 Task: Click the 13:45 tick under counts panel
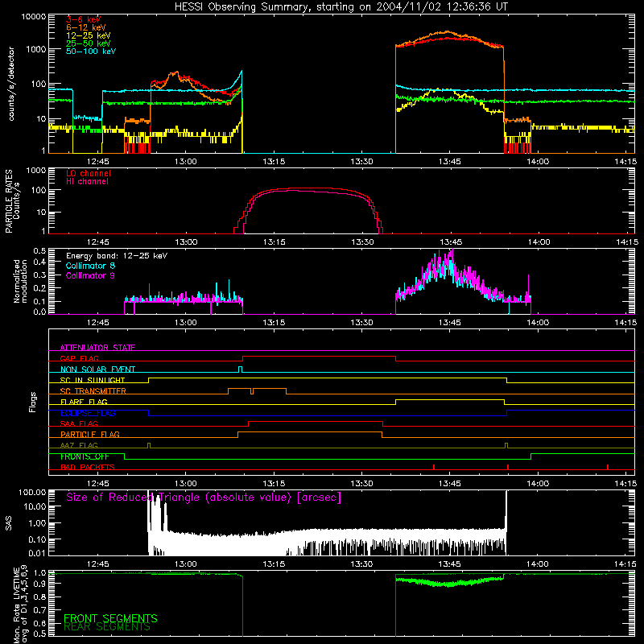point(450,162)
